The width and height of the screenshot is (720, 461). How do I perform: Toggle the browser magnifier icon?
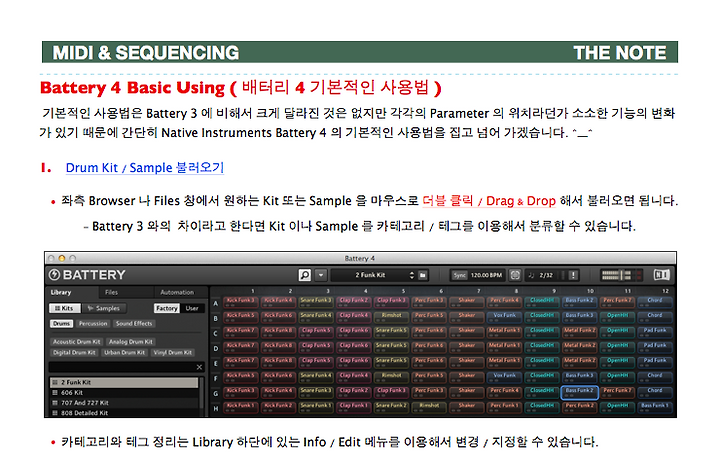(x=304, y=275)
